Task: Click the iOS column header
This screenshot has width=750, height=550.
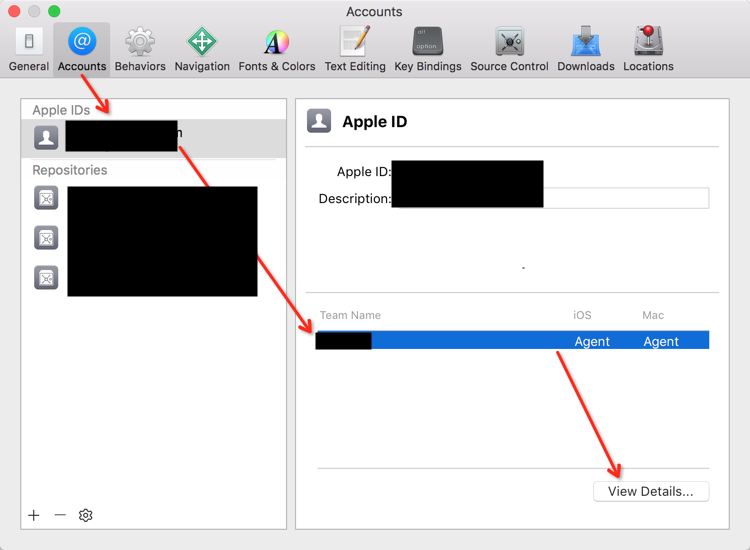Action: point(582,315)
